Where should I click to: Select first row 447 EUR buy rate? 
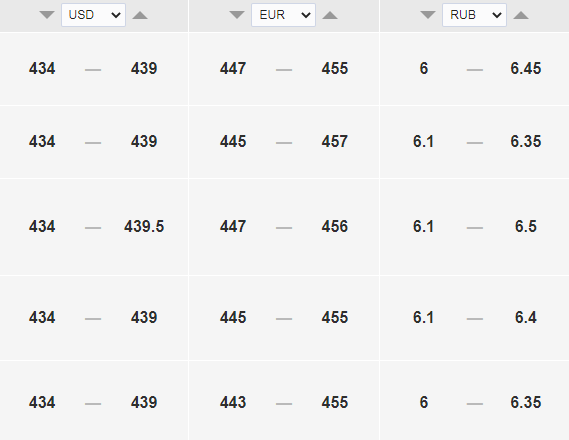point(233,69)
